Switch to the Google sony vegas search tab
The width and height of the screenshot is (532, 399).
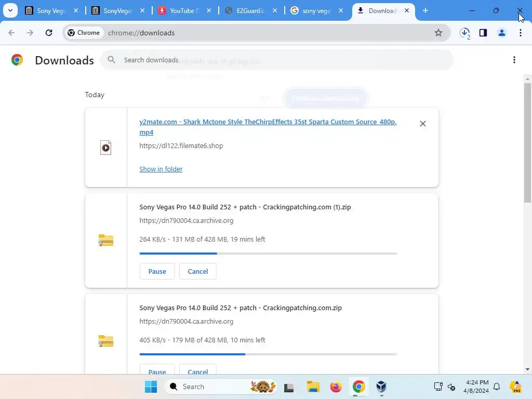(316, 11)
